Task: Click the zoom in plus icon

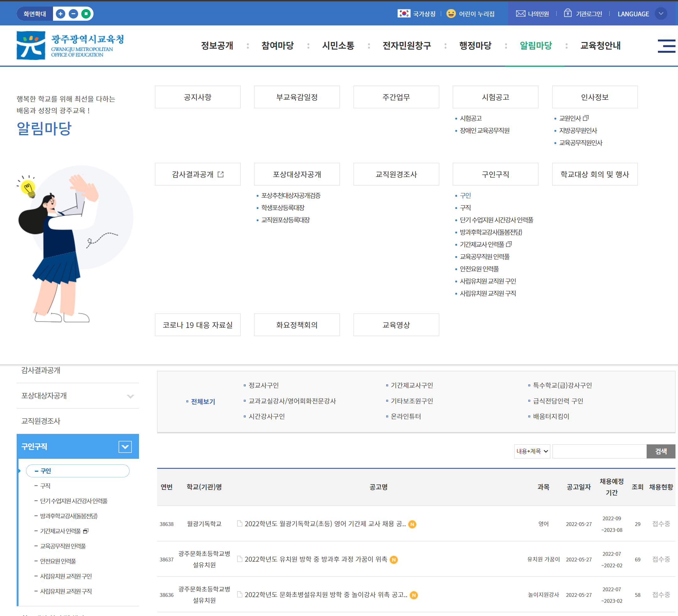Action: click(61, 14)
